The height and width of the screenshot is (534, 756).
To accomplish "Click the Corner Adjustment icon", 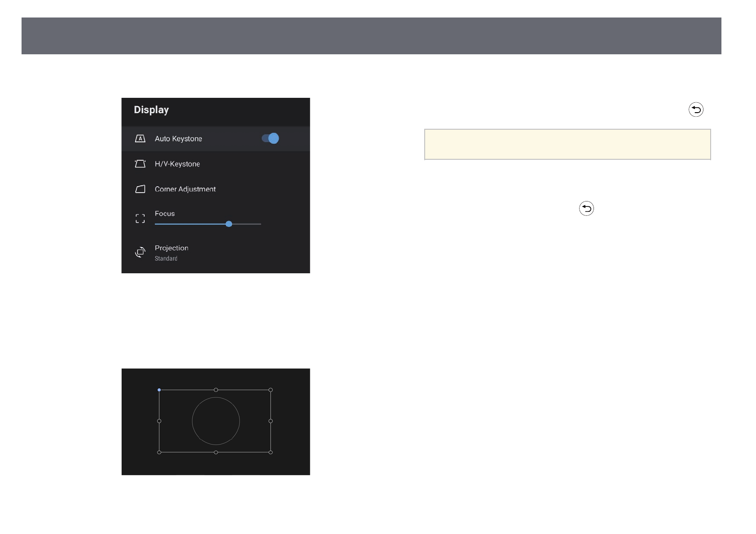I will pyautogui.click(x=140, y=189).
